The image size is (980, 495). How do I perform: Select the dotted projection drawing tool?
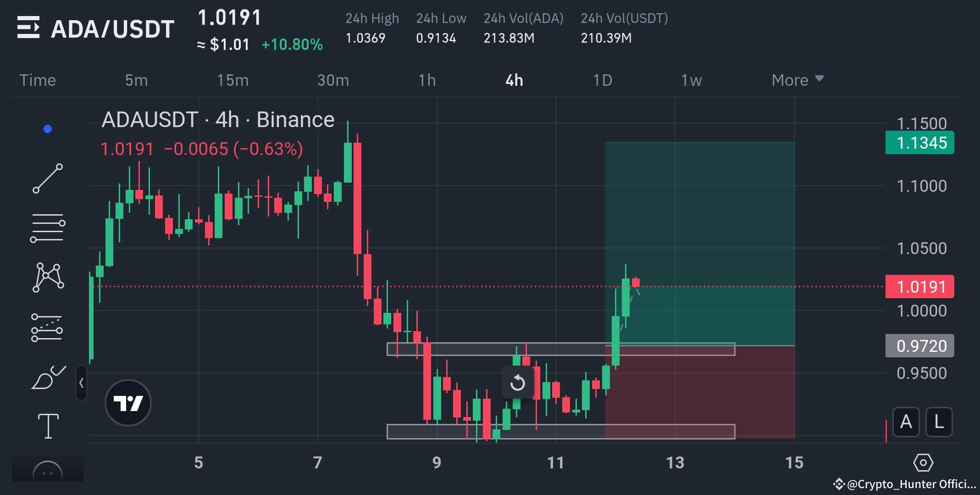click(48, 327)
